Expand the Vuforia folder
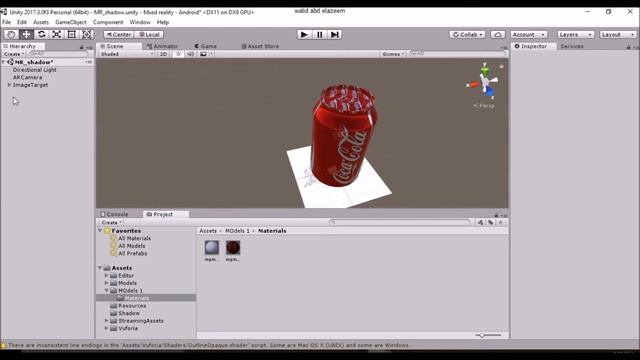640x360 pixels. pos(107,328)
